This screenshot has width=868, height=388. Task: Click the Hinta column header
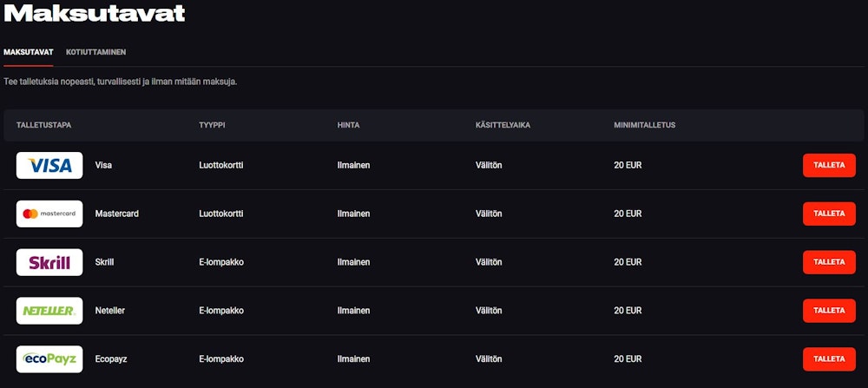[x=348, y=125]
